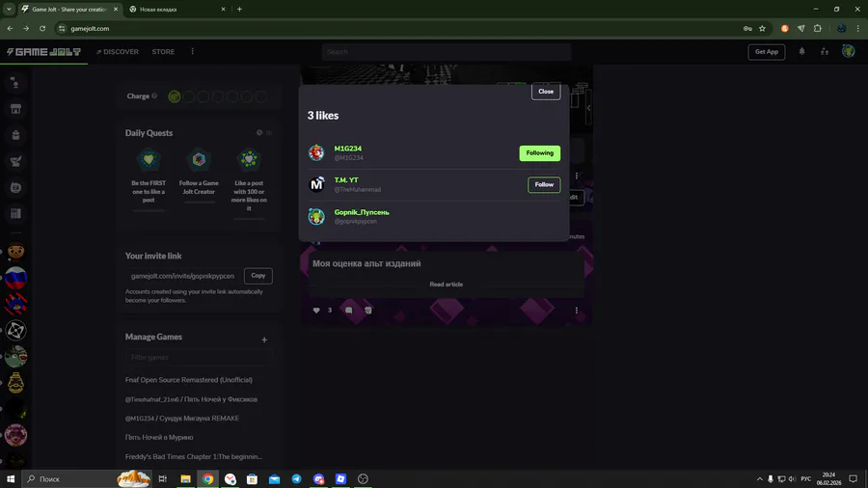Open Gopnik_Пупсень profile name link

coord(362,212)
